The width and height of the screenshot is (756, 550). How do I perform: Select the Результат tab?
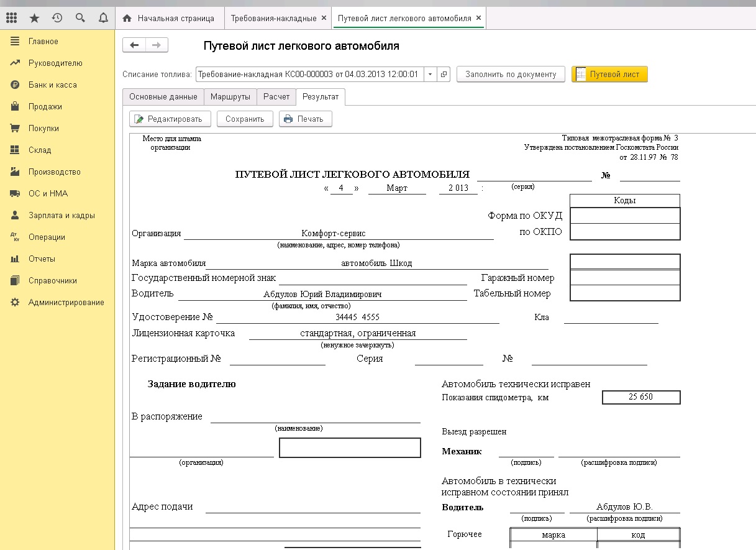(321, 97)
